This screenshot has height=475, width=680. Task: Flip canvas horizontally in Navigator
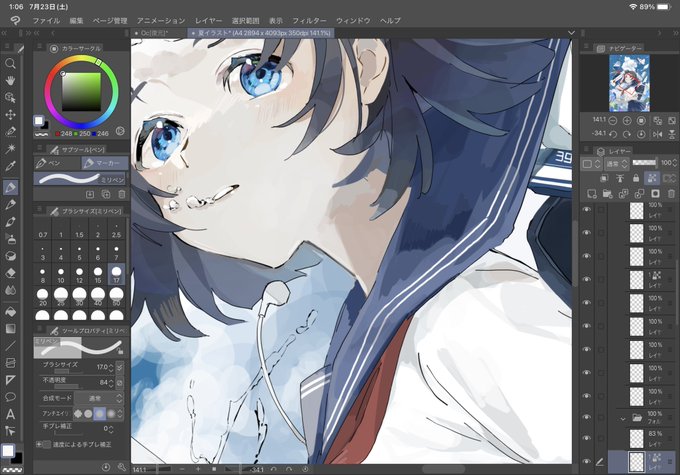[x=657, y=134]
